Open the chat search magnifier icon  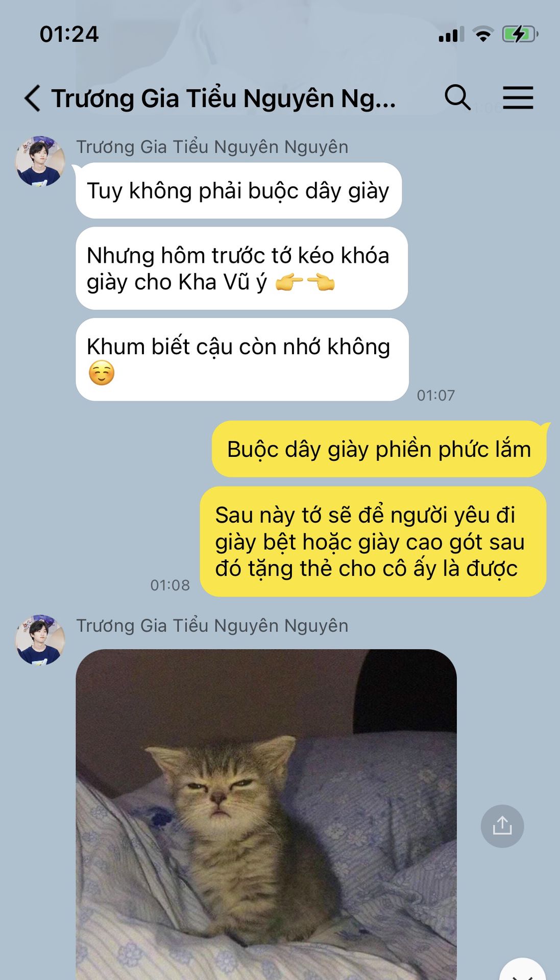[x=457, y=97]
